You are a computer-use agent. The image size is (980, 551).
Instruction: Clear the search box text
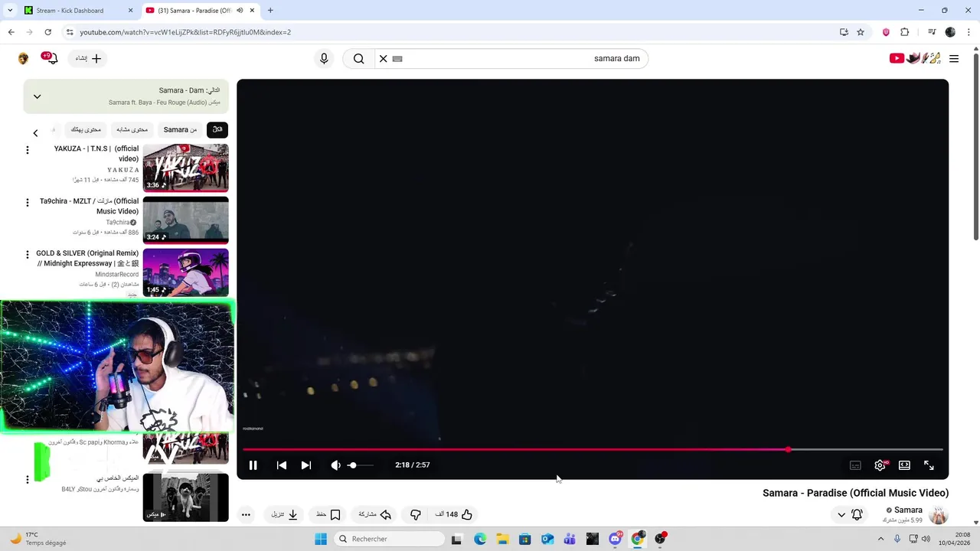pyautogui.click(x=384, y=58)
